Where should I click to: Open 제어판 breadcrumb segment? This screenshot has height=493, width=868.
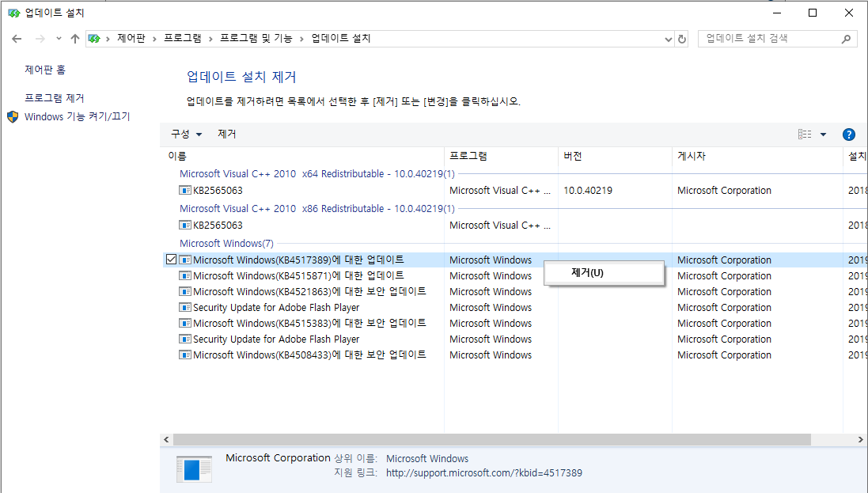tap(131, 38)
